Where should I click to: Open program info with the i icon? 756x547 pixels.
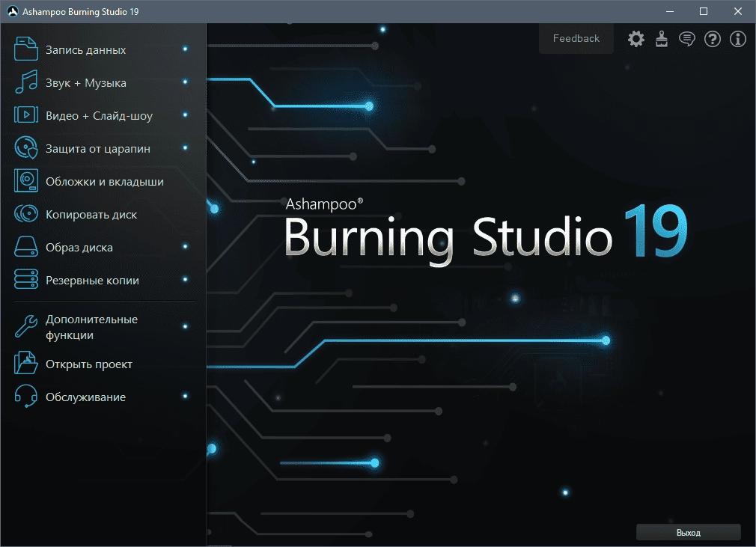pos(738,39)
